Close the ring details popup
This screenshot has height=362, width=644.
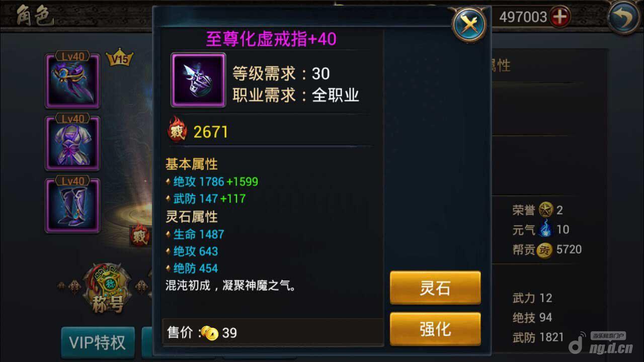click(469, 24)
